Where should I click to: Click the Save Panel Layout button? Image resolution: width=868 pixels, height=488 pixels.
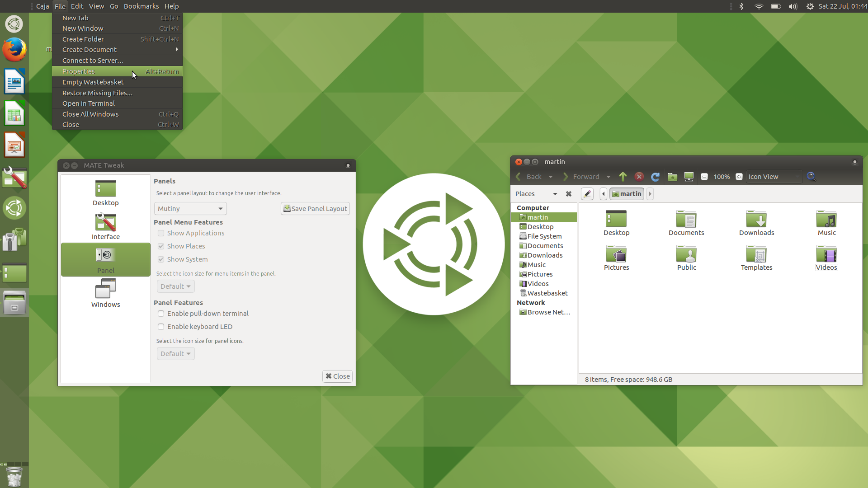315,209
